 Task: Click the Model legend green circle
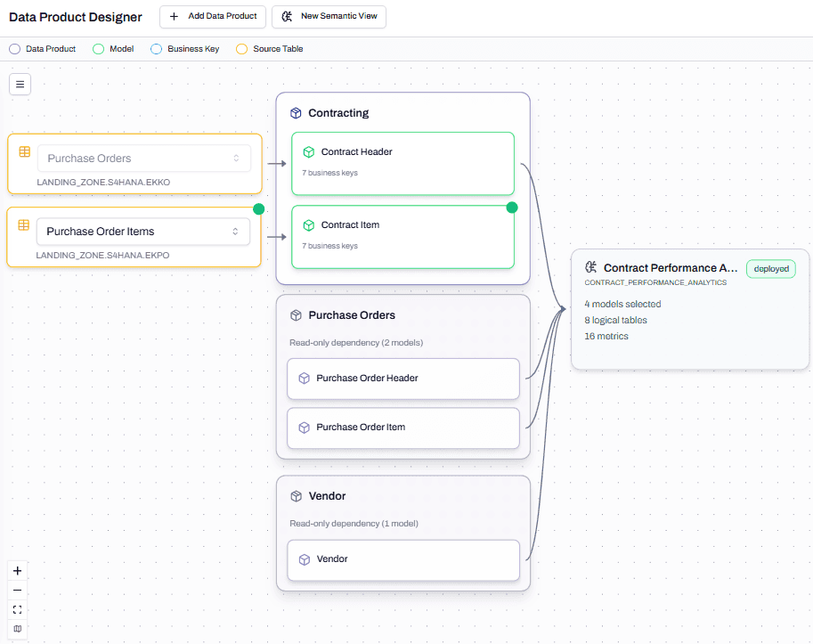click(x=98, y=49)
